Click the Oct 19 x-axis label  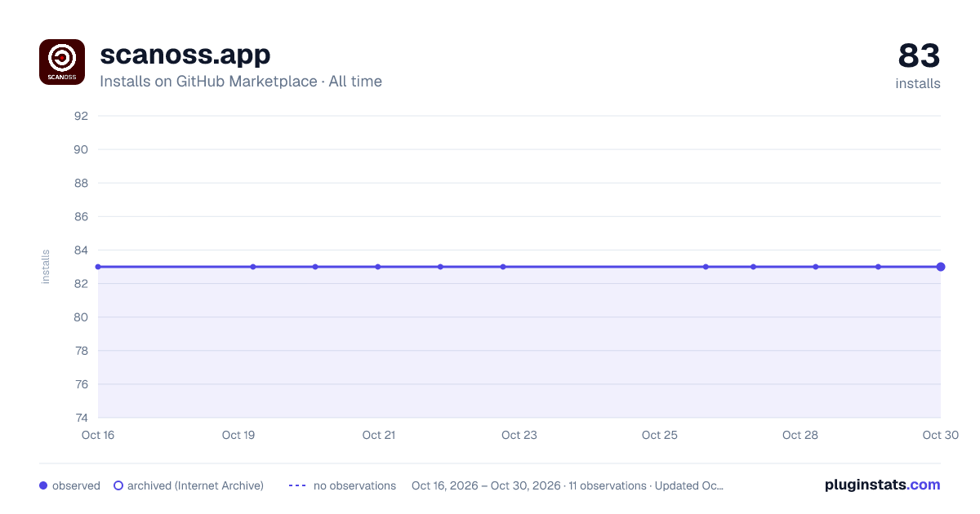point(238,435)
